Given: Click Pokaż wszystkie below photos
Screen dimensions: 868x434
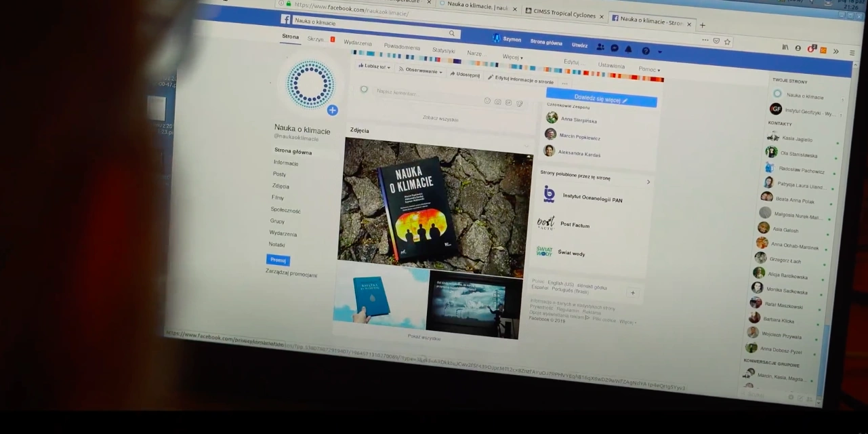Looking at the screenshot, I should pyautogui.click(x=423, y=337).
